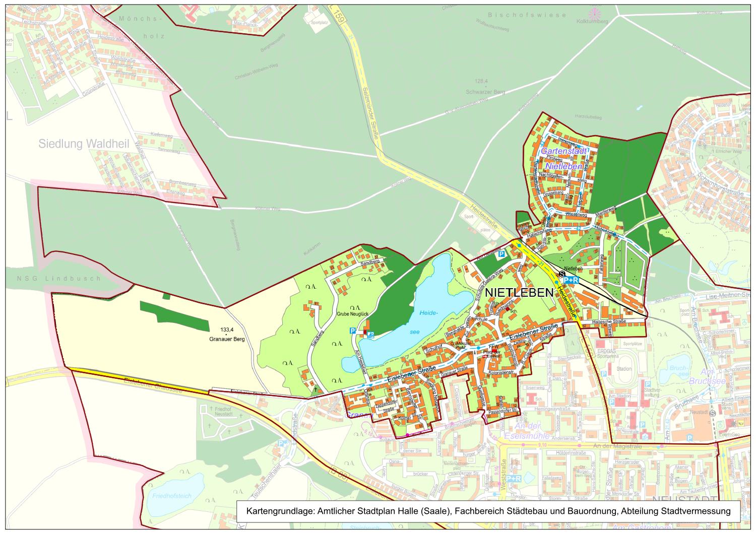This screenshot has height=534, width=756.
Task: Click the Friedhofsteich pond
Action: (x=171, y=495)
